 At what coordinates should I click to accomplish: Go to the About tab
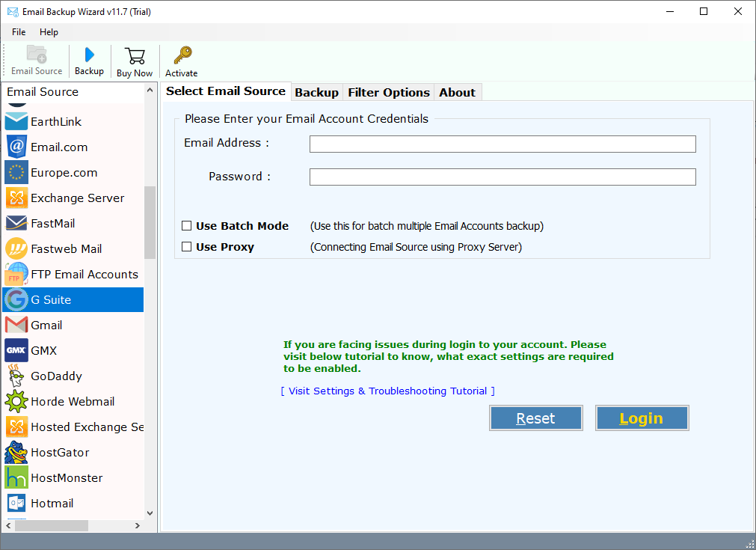(457, 92)
